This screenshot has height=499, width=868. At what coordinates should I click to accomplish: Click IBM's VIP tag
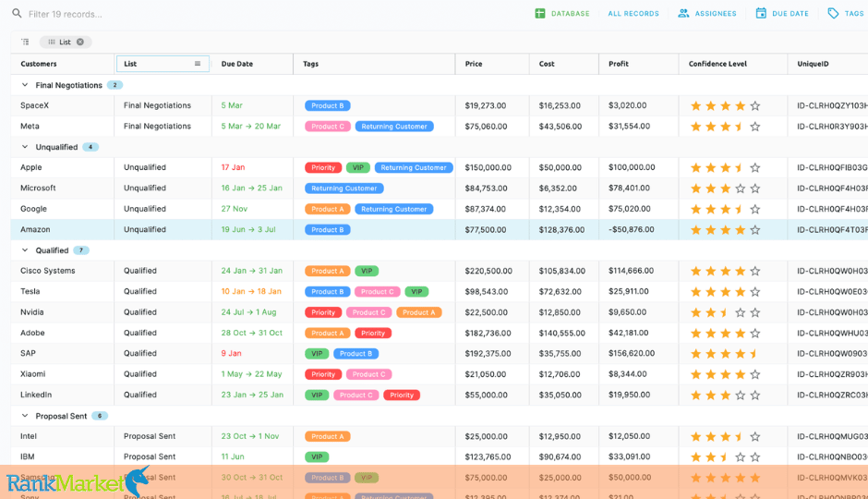317,456
